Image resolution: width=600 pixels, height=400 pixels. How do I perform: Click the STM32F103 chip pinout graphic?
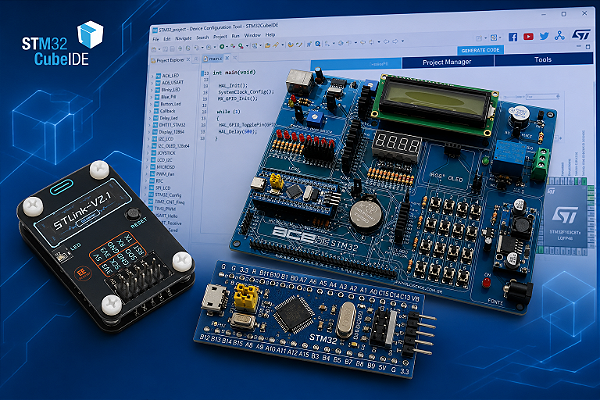(x=565, y=217)
